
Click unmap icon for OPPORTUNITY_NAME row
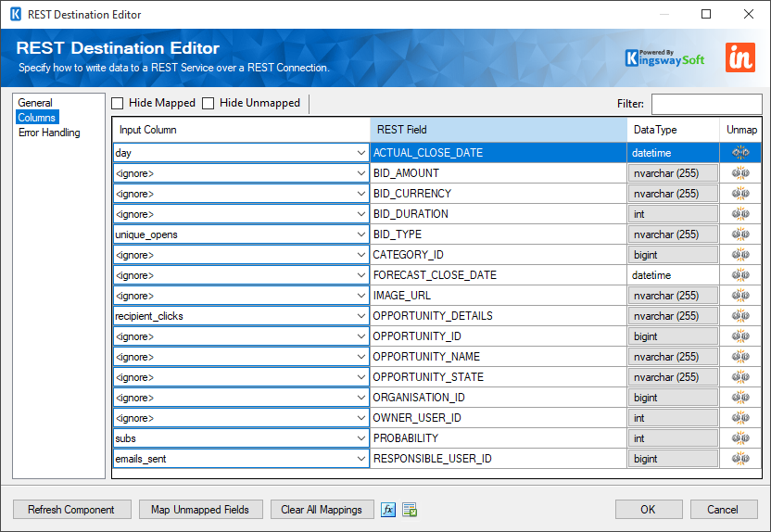point(740,357)
